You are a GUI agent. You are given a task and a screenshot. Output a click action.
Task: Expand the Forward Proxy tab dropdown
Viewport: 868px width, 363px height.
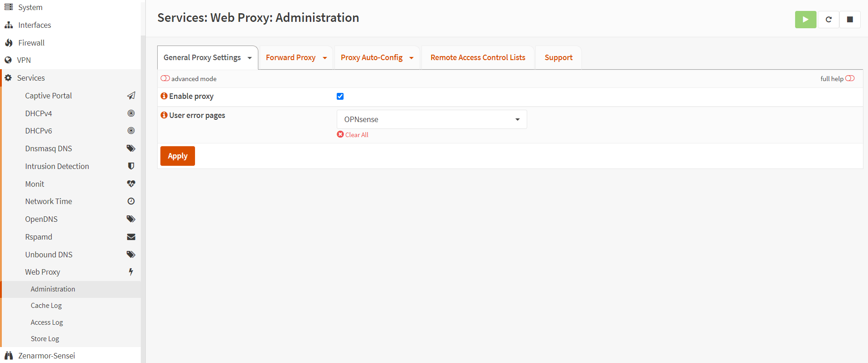[x=324, y=58]
